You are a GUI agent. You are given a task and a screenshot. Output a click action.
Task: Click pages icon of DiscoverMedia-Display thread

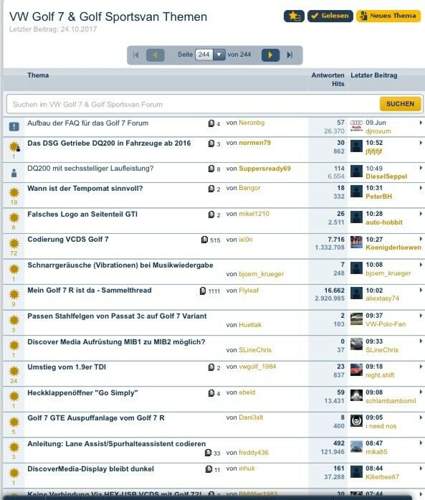[x=209, y=469]
